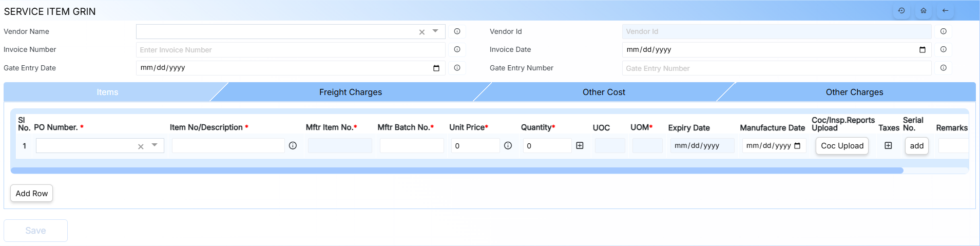The width and height of the screenshot is (980, 246).
Task: Expand PO Number dropdown in row 1
Action: pos(155,145)
